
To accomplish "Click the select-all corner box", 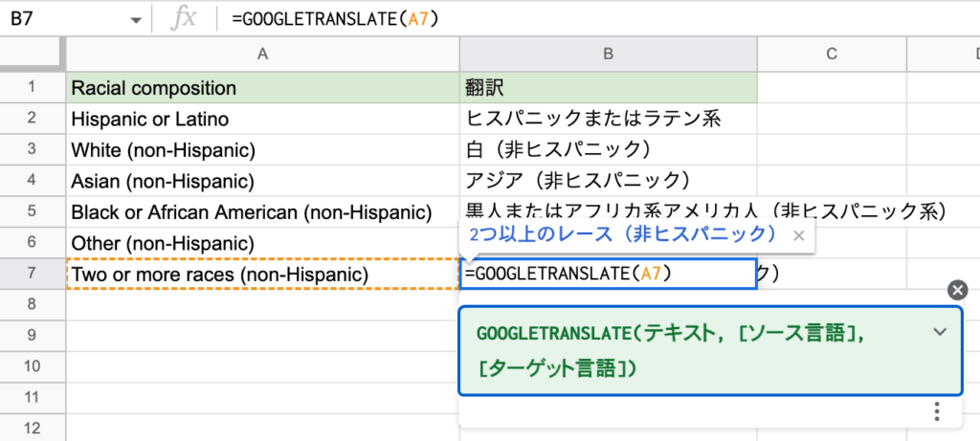I will [32, 55].
